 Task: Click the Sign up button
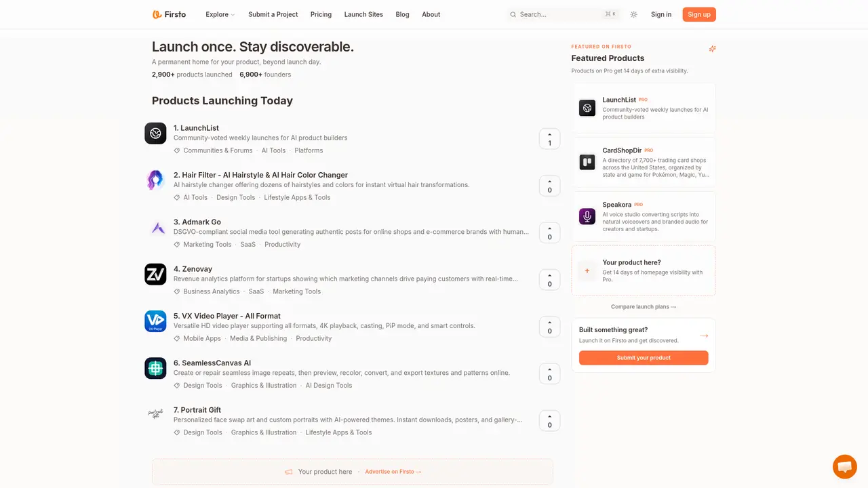pyautogui.click(x=699, y=14)
